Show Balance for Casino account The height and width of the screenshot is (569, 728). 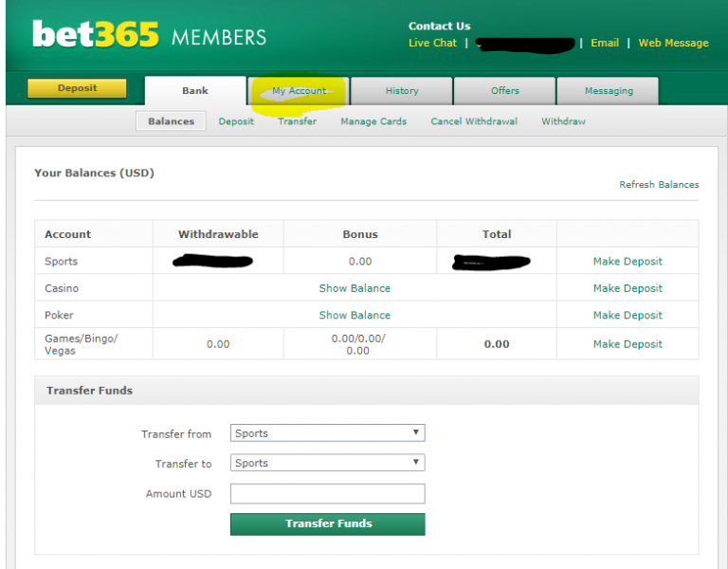tap(355, 288)
